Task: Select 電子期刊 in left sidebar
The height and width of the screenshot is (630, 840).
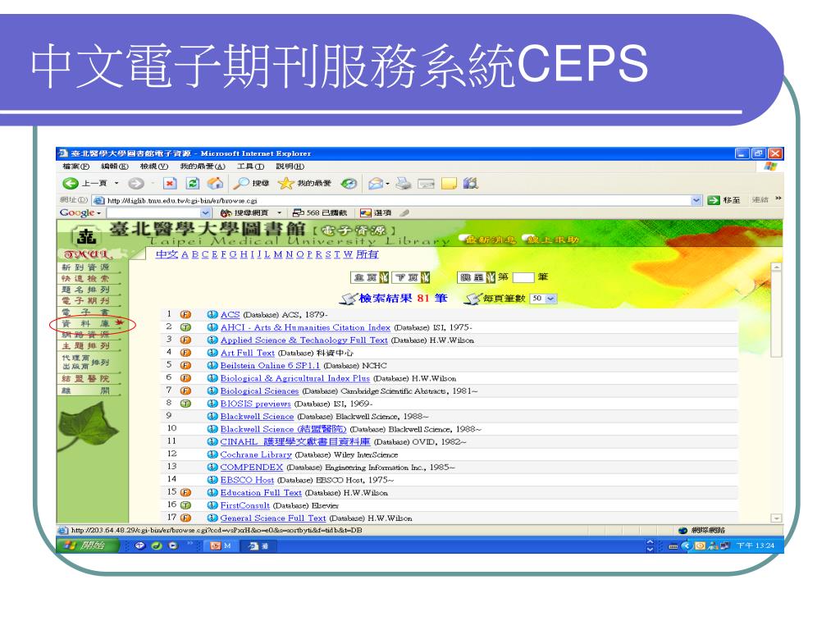Action: [x=85, y=300]
